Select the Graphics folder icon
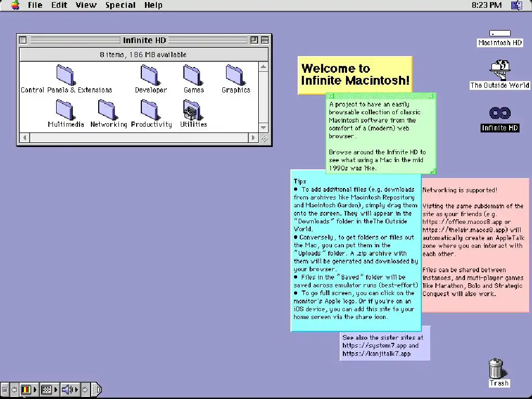 pyautogui.click(x=235, y=75)
